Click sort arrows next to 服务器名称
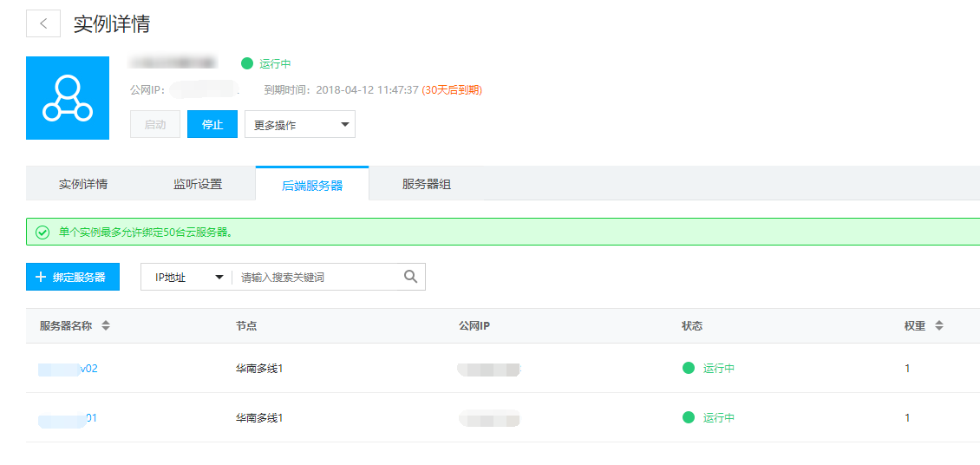This screenshot has height=465, width=980. pyautogui.click(x=106, y=326)
